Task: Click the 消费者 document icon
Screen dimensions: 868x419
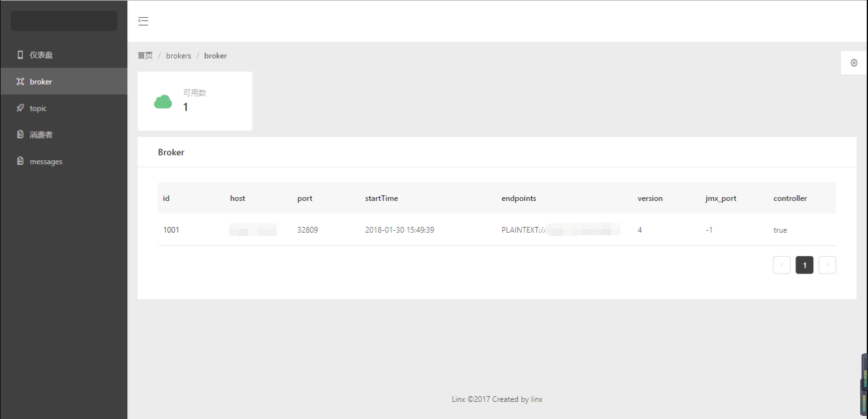Action: pyautogui.click(x=20, y=135)
